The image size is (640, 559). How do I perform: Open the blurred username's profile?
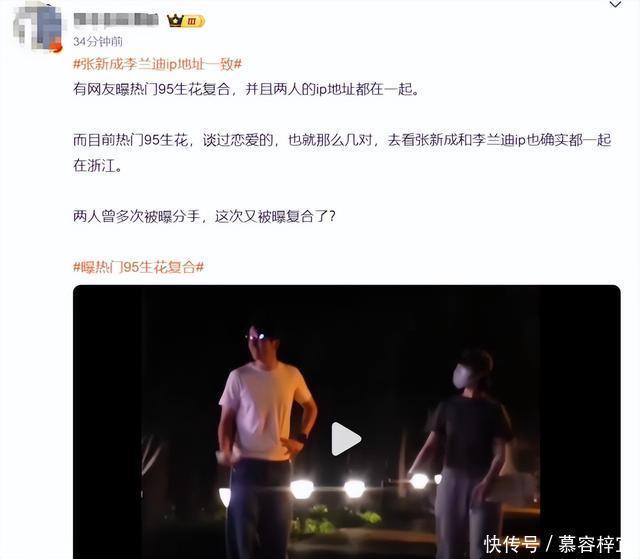tap(116, 19)
